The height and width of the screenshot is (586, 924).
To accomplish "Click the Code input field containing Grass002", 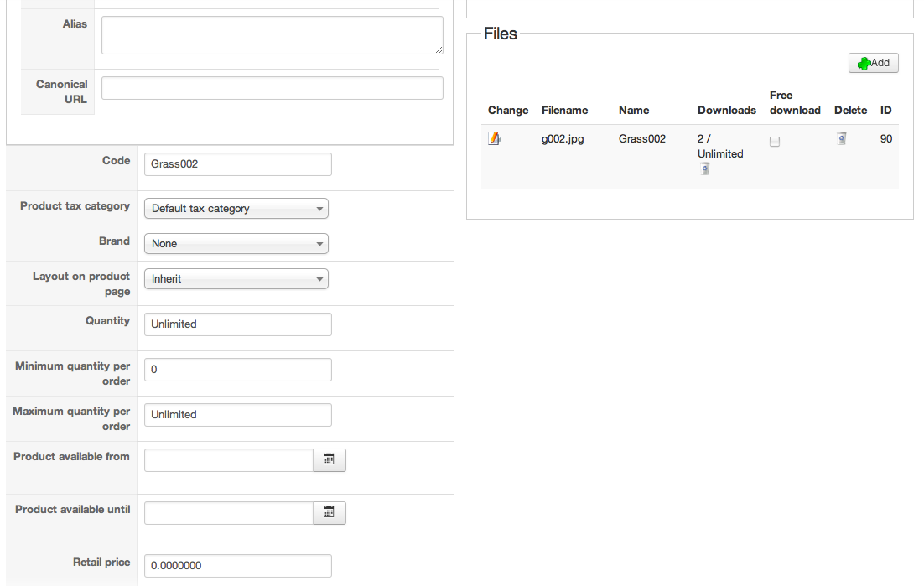I will (237, 164).
